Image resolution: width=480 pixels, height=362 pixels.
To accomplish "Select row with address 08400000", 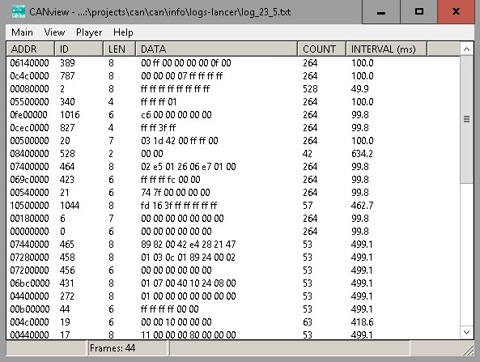I will 233,154.
